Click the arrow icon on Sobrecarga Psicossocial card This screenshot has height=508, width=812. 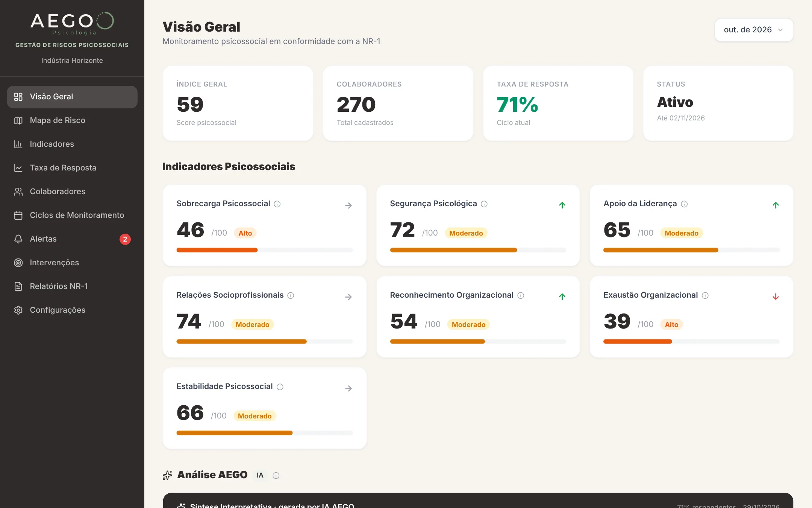pyautogui.click(x=348, y=205)
